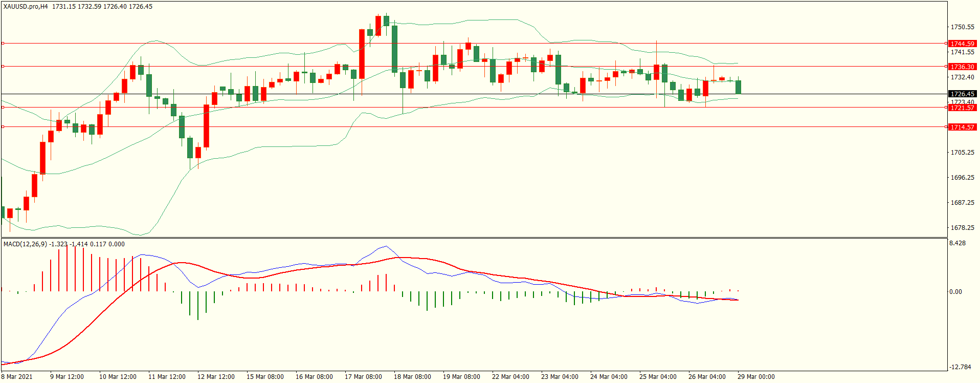980x383 pixels.
Task: Click the 10 Mar 12:00 time label
Action: coord(118,377)
